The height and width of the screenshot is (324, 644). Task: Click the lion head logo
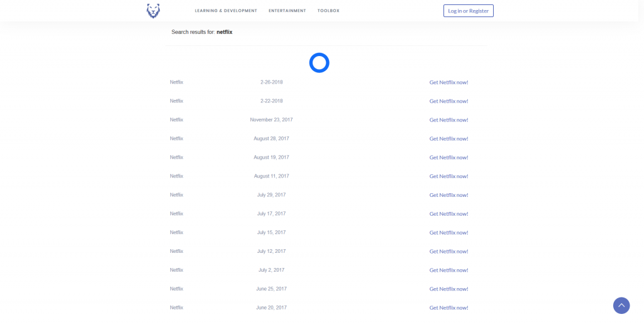[x=153, y=11]
